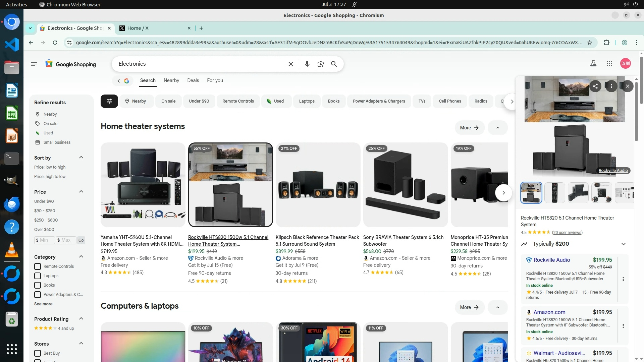The width and height of the screenshot is (644, 362).
Task: Click the 20 user reviews link
Action: click(x=567, y=233)
